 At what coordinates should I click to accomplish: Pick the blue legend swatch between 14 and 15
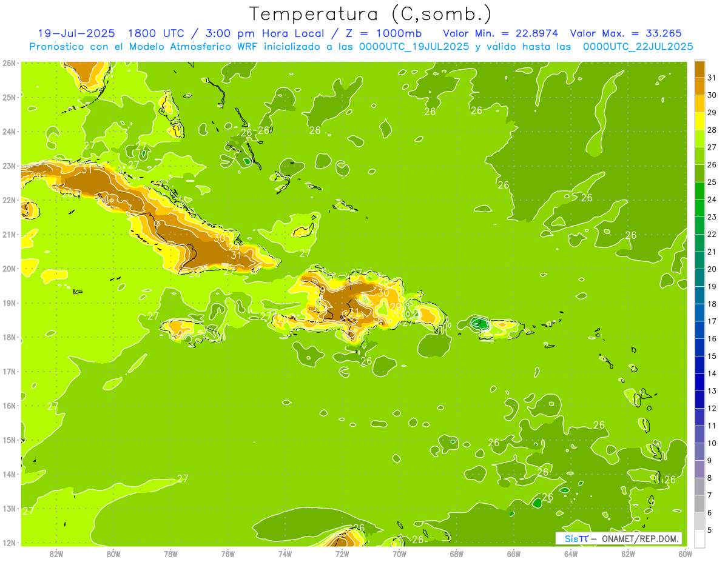tap(699, 365)
